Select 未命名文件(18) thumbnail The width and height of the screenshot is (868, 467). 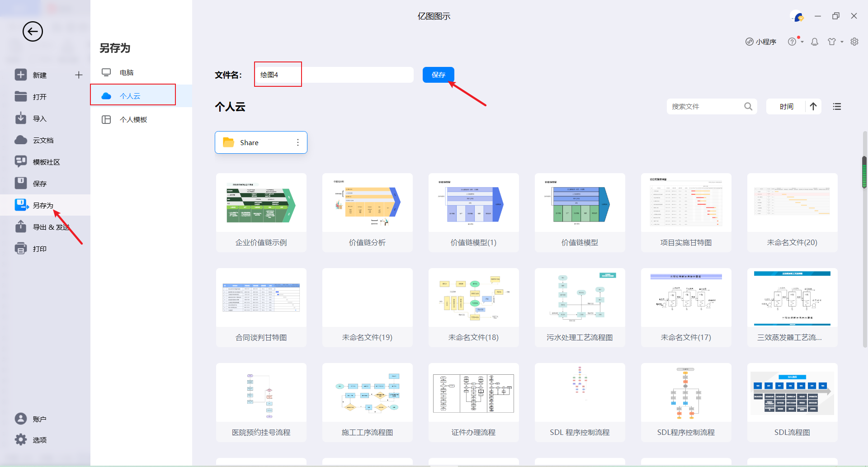pyautogui.click(x=474, y=307)
